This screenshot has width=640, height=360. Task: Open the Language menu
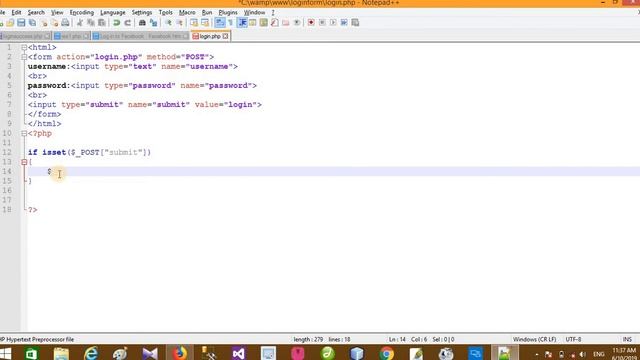coord(113,13)
